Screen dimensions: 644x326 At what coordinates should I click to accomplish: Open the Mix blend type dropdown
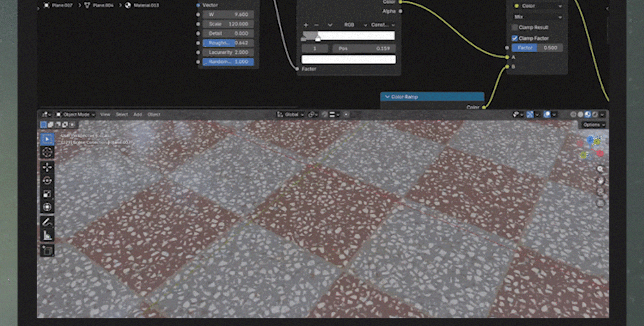tap(537, 17)
